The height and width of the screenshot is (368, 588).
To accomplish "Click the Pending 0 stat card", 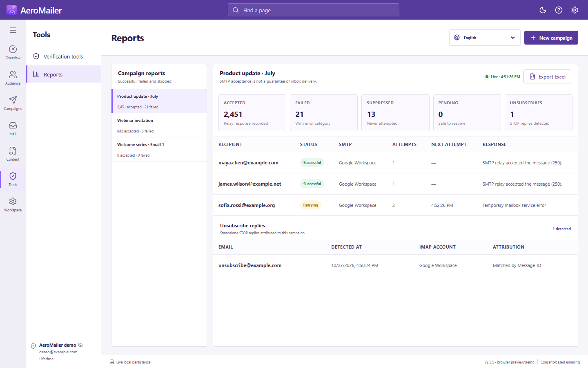I will pyautogui.click(x=467, y=113).
